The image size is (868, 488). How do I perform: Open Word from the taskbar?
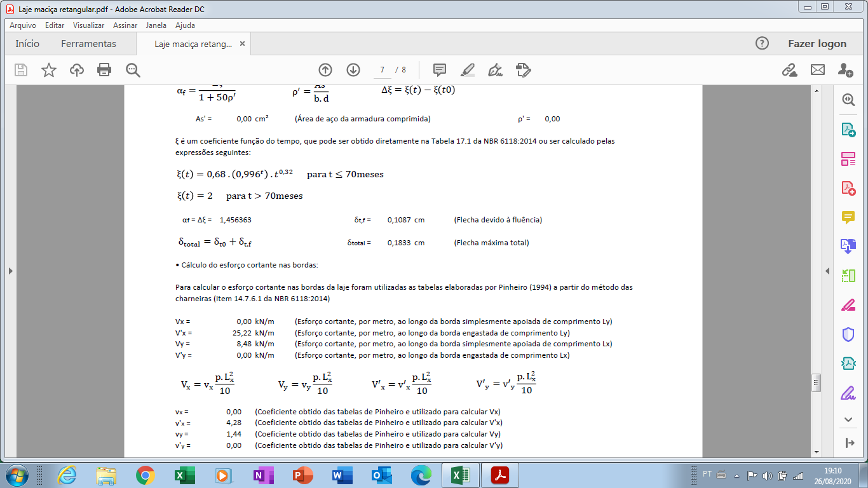click(x=342, y=475)
